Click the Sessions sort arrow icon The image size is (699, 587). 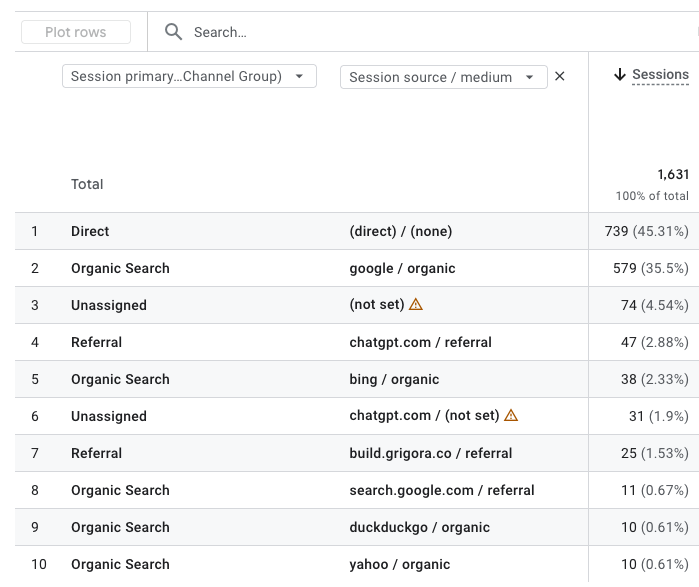point(620,74)
